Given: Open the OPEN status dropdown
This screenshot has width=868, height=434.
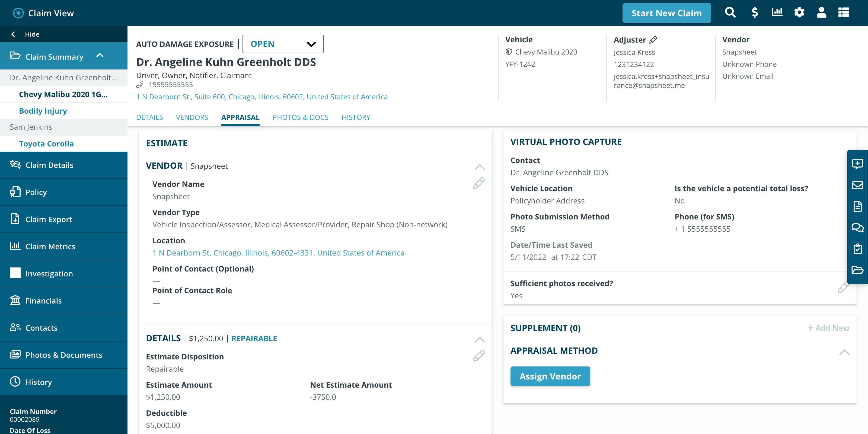Looking at the screenshot, I should point(283,44).
